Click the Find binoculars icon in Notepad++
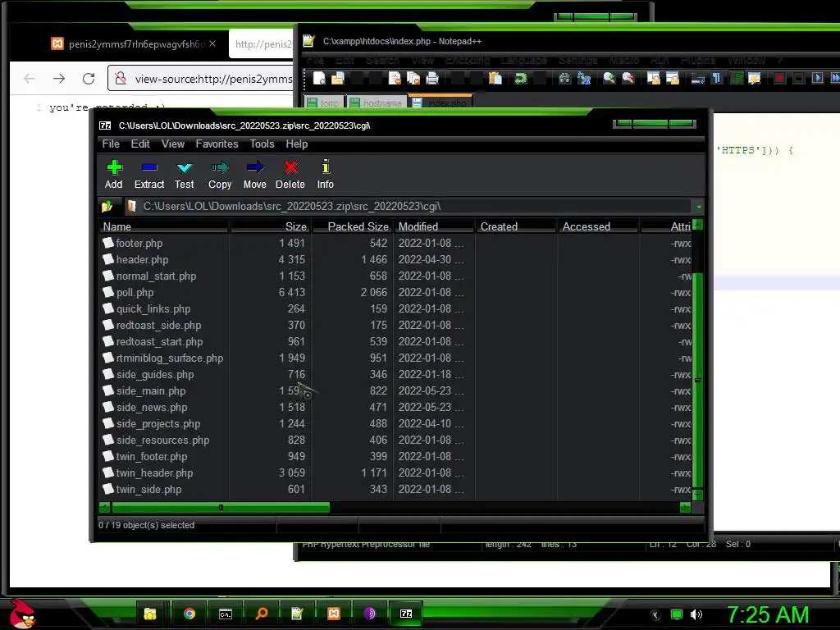 click(564, 78)
